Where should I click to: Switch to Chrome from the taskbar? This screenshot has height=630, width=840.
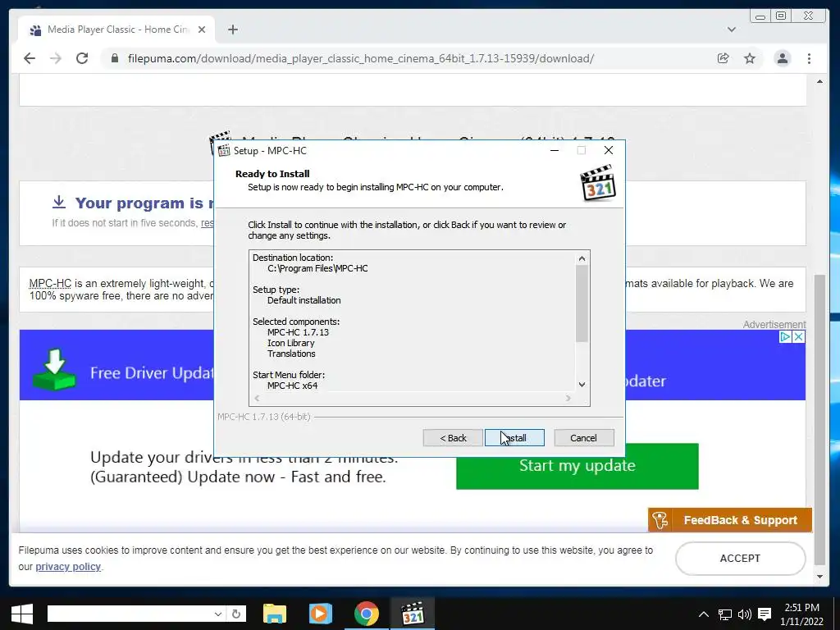[x=367, y=614]
